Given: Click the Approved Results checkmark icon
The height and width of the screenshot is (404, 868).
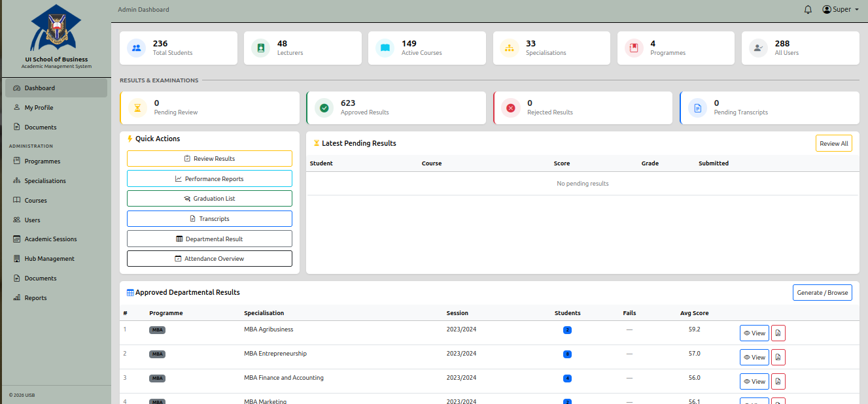Looking at the screenshot, I should [324, 108].
